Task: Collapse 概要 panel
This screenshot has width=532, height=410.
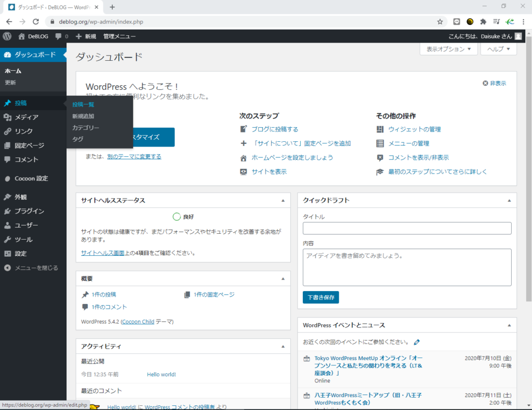Action: point(283,279)
